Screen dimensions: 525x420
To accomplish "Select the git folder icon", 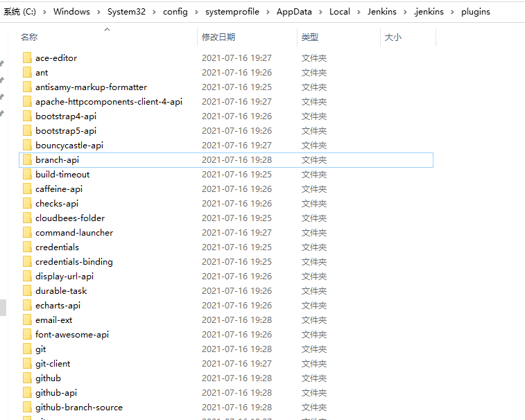I will [x=28, y=349].
